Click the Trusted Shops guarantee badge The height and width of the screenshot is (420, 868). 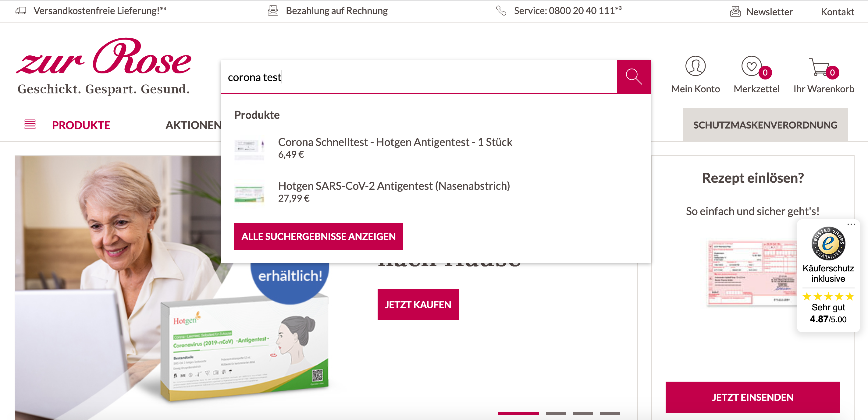(828, 243)
